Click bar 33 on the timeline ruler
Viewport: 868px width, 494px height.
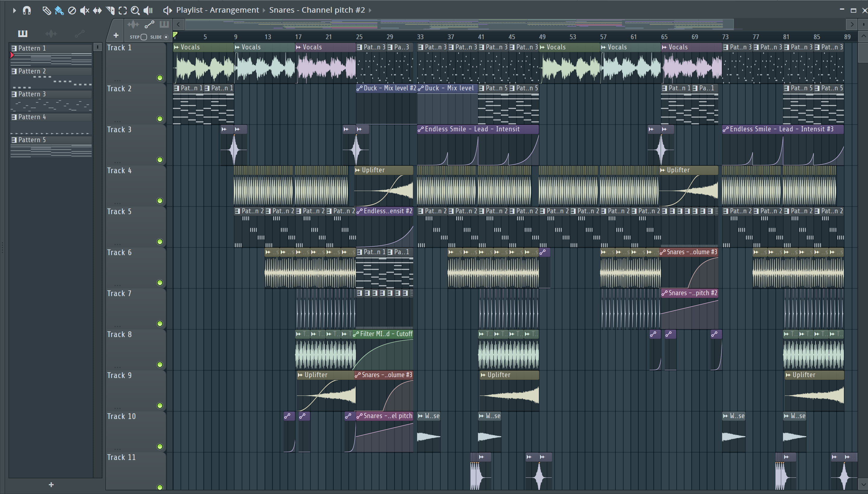pyautogui.click(x=420, y=37)
